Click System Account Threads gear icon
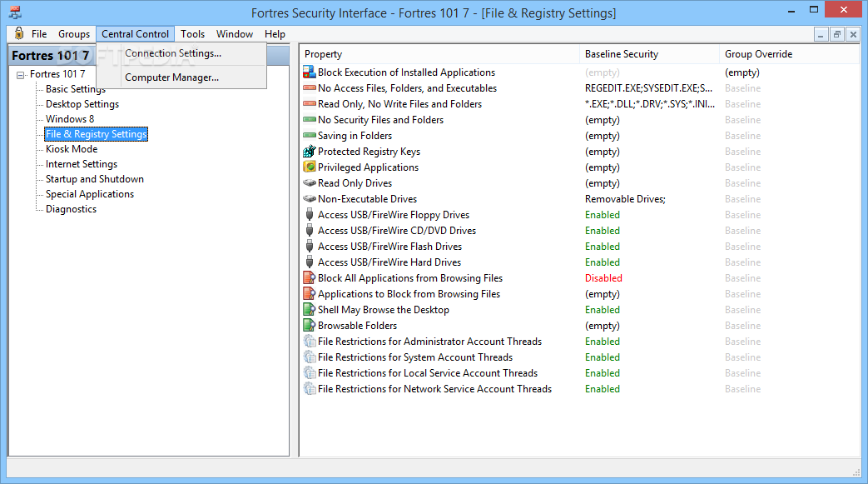 point(310,357)
